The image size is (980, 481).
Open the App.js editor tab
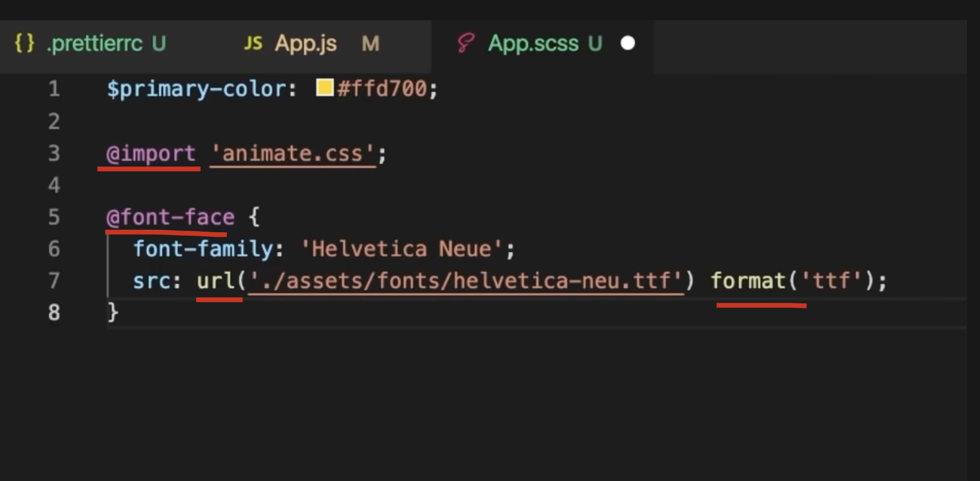coord(306,43)
